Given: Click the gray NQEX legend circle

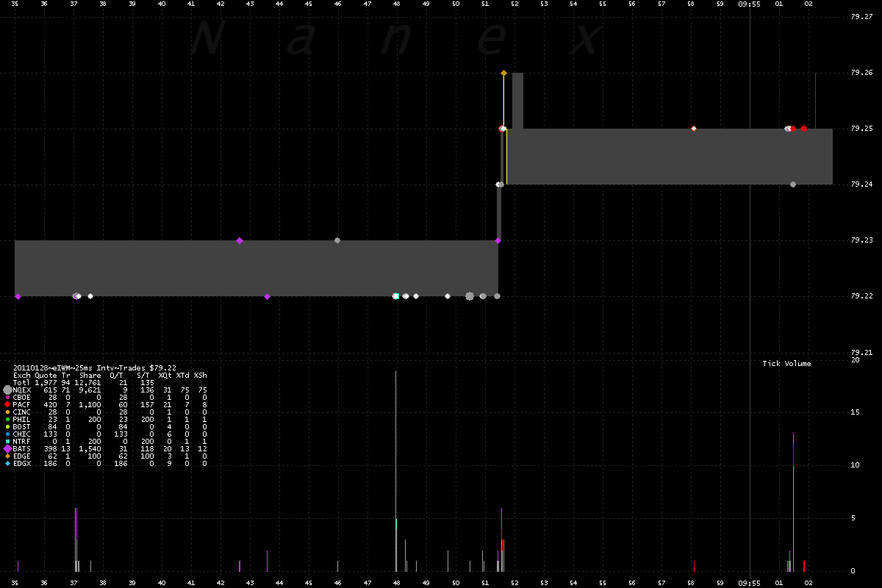Looking at the screenshot, I should tap(7, 390).
